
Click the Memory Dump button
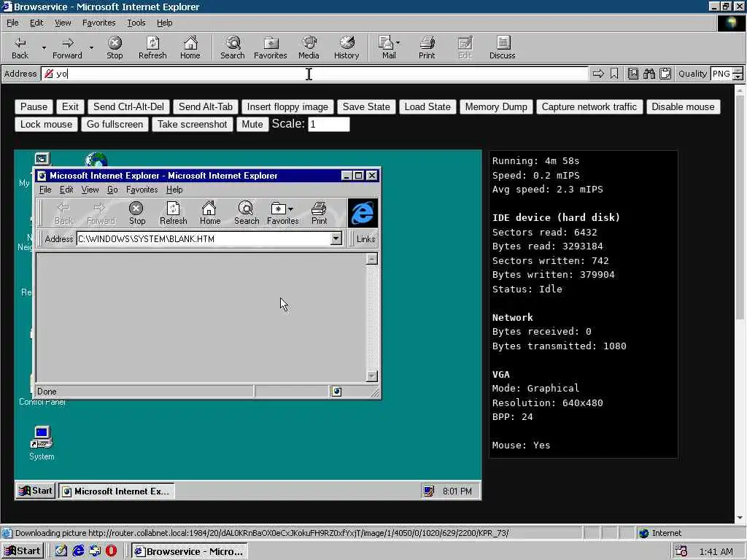tap(496, 106)
